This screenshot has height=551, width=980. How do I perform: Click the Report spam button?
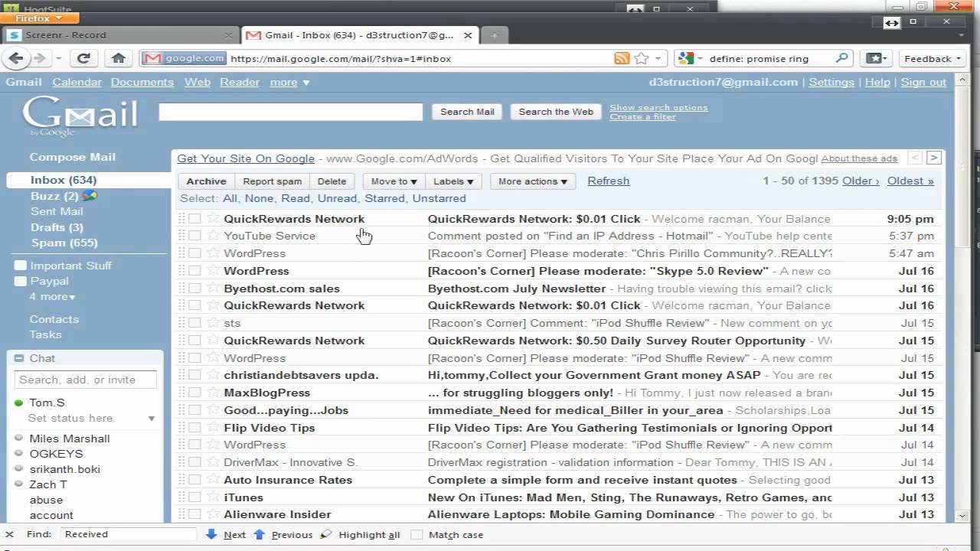coord(273,181)
